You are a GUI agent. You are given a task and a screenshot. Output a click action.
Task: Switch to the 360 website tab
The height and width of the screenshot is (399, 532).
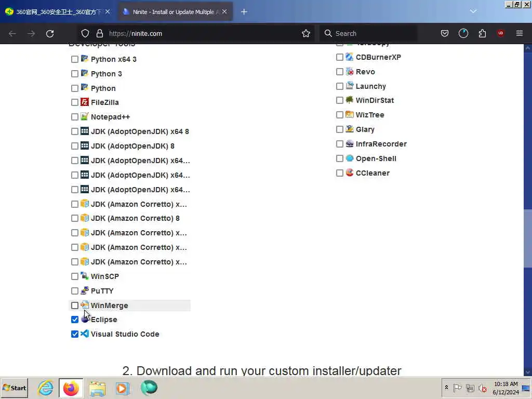[x=57, y=12]
